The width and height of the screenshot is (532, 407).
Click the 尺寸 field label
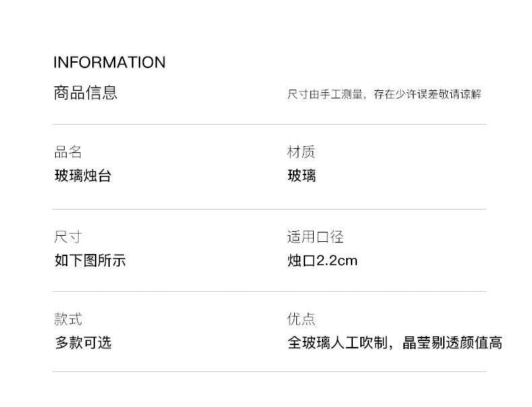click(x=68, y=237)
